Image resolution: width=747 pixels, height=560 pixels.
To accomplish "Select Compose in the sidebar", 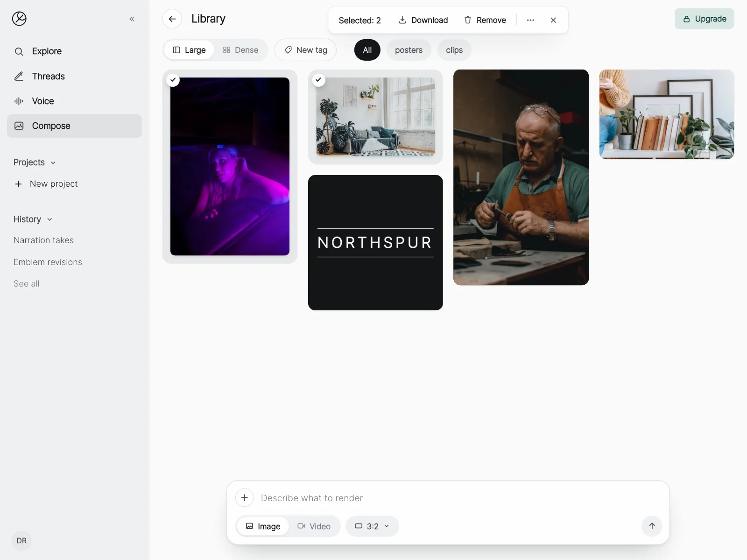I will (x=74, y=126).
